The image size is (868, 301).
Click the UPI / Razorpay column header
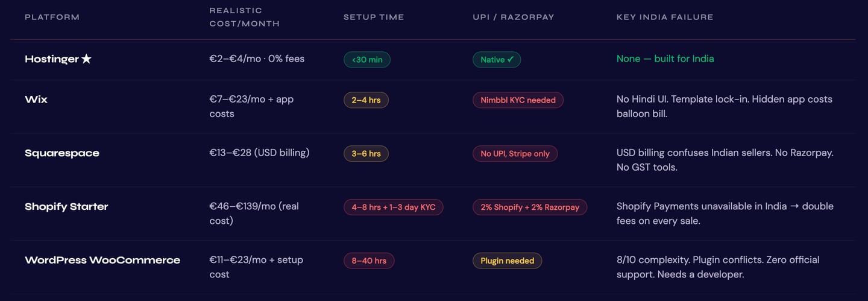513,17
